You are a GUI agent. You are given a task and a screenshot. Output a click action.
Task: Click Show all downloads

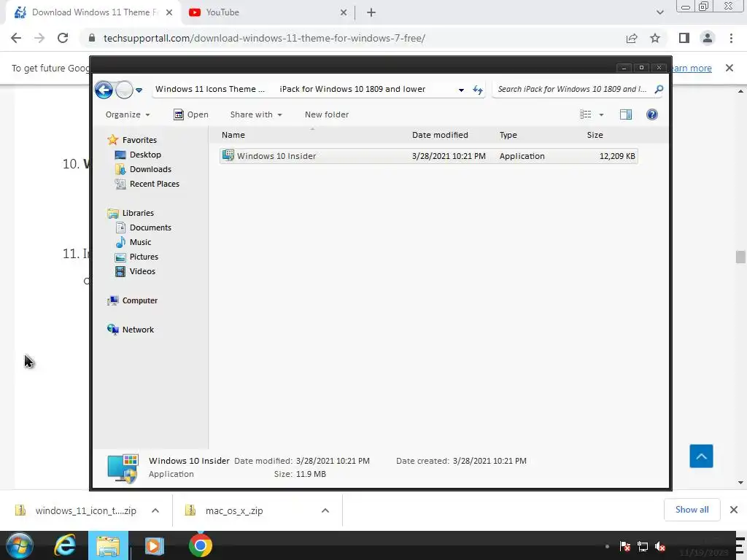point(692,510)
